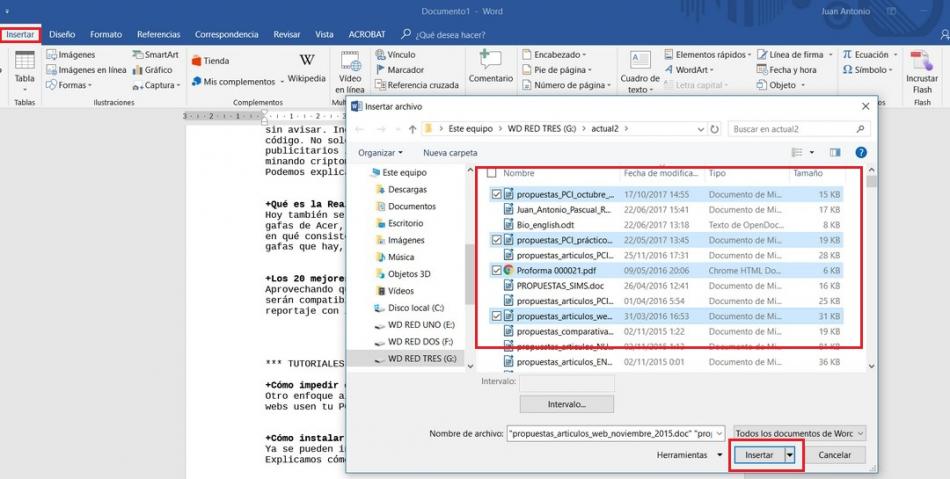Show the preview pane icon
Image resolution: width=950 pixels, height=479 pixels.
[x=835, y=153]
